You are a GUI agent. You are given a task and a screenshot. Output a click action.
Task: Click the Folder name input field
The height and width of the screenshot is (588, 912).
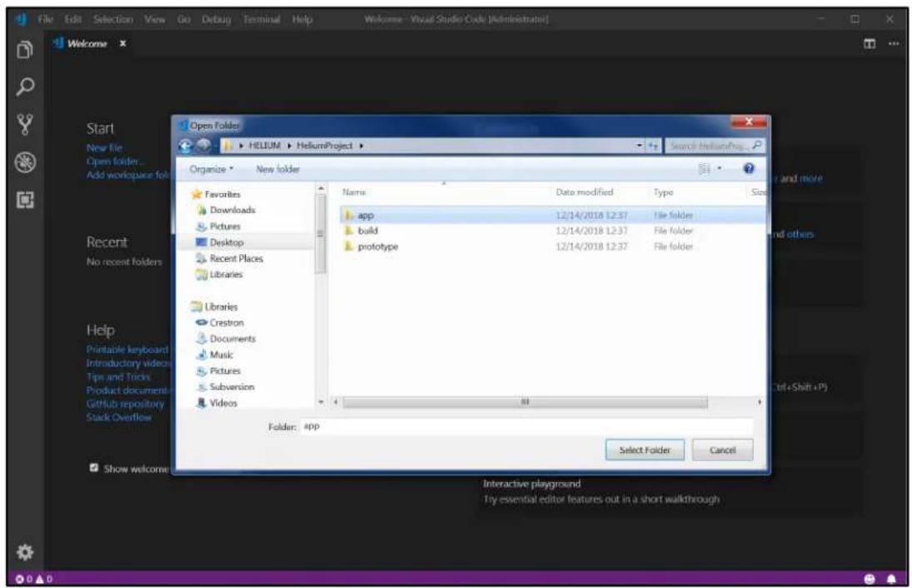(526, 426)
